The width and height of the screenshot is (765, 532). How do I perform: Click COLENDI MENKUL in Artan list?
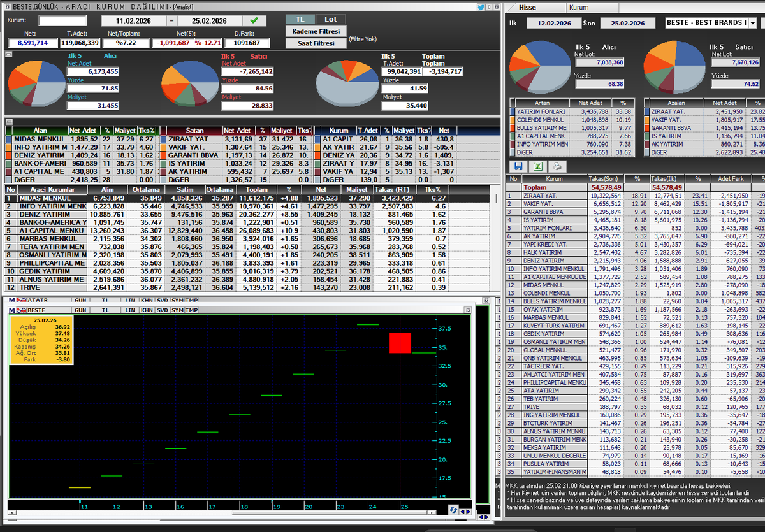pos(542,120)
